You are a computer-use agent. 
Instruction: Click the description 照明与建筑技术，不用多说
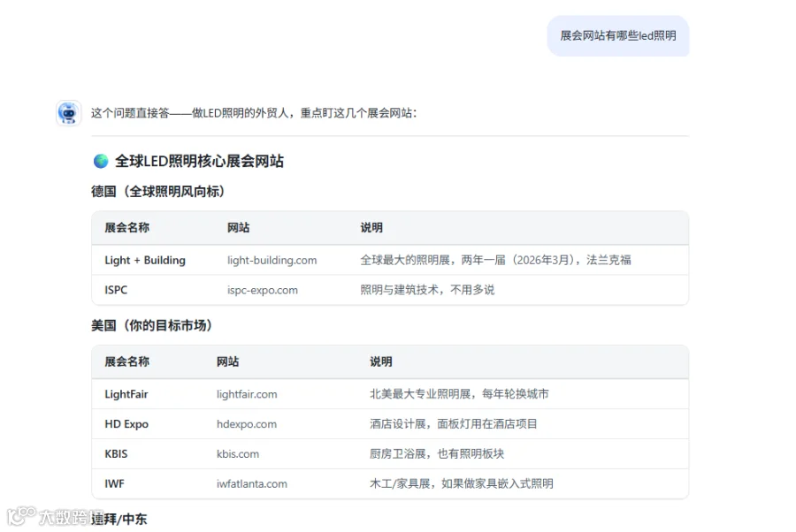427,290
